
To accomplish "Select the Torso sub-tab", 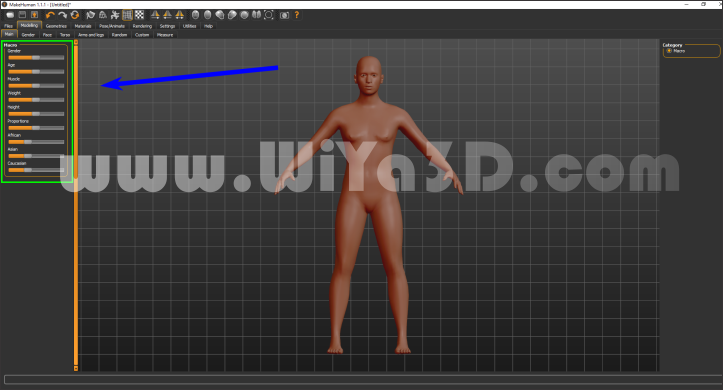I will point(65,35).
